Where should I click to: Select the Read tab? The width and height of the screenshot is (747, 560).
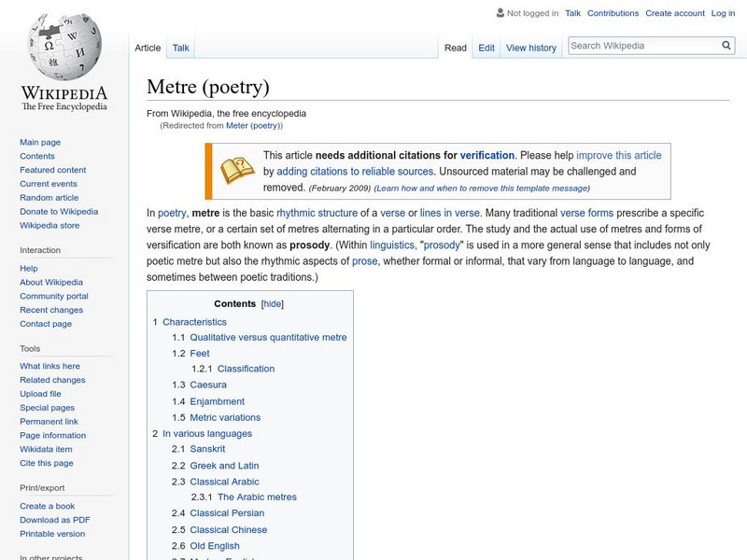pyautogui.click(x=456, y=48)
